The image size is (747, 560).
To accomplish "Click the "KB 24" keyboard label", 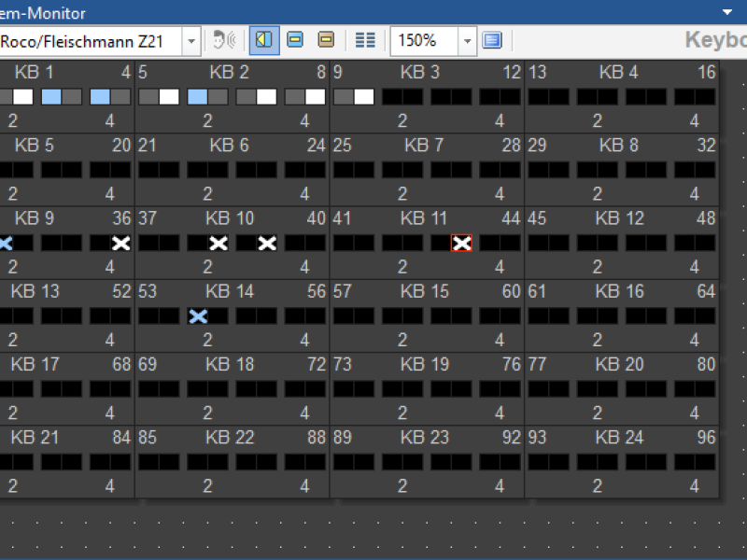I will coord(619,437).
